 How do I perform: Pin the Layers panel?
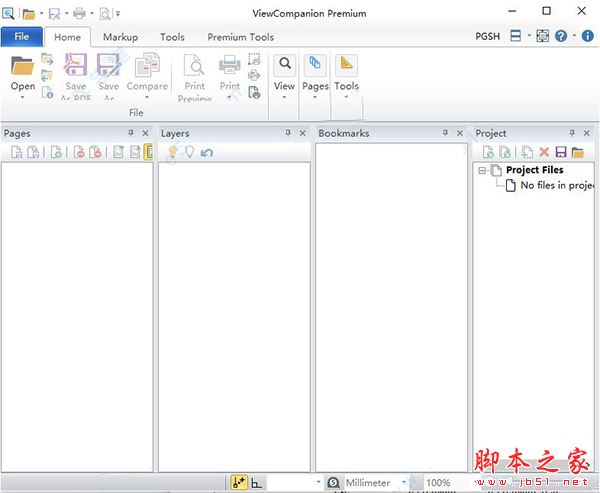tap(288, 133)
